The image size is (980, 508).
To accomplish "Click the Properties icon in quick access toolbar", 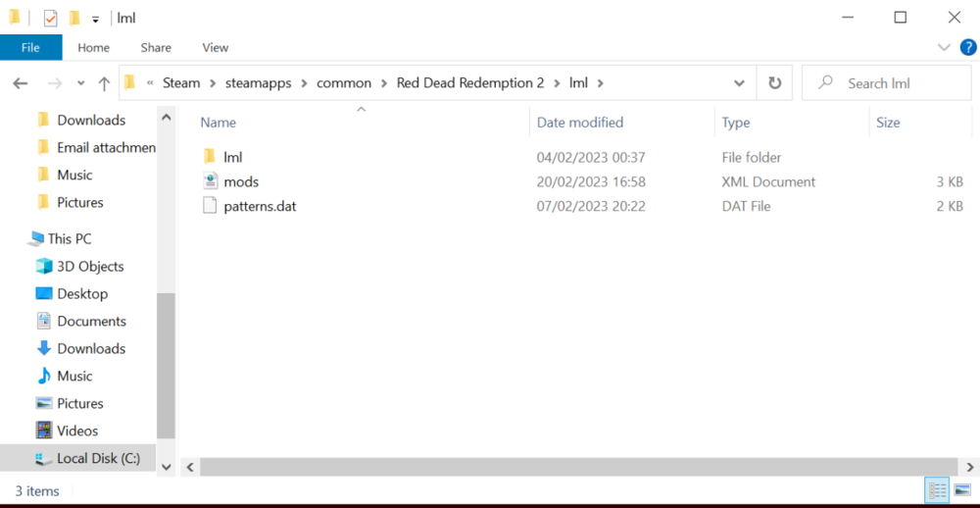I will [50, 18].
